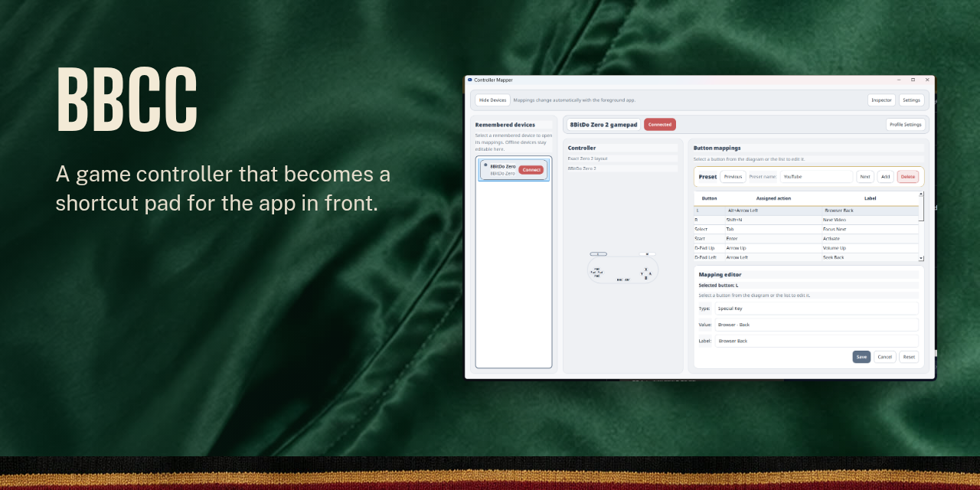
Task: Click the scroll-down arrow of the mappings table
Action: [922, 259]
